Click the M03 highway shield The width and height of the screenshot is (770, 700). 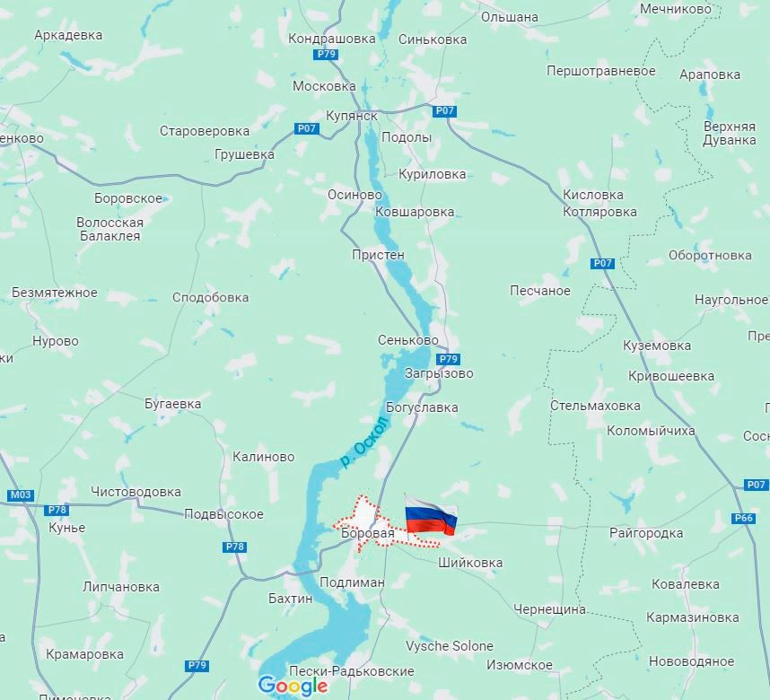(22, 494)
